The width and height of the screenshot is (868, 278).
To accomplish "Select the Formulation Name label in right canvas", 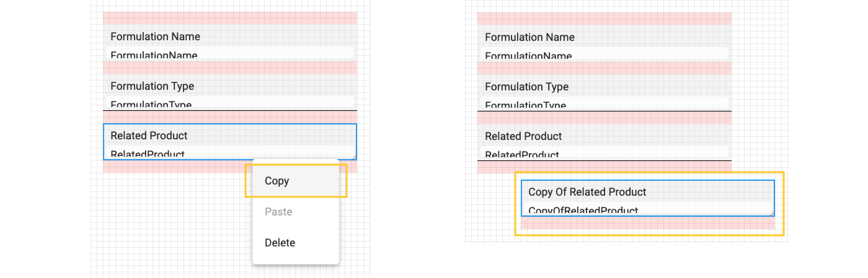I will pos(530,37).
